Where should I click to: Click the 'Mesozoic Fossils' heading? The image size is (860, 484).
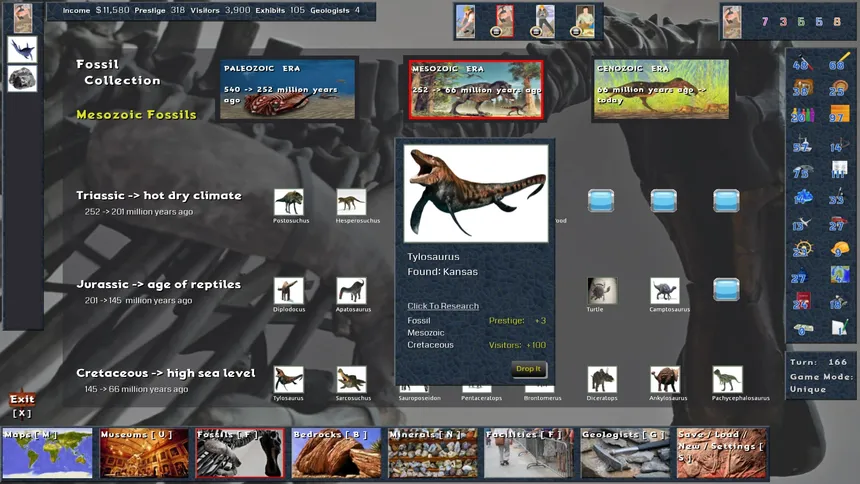tap(136, 115)
